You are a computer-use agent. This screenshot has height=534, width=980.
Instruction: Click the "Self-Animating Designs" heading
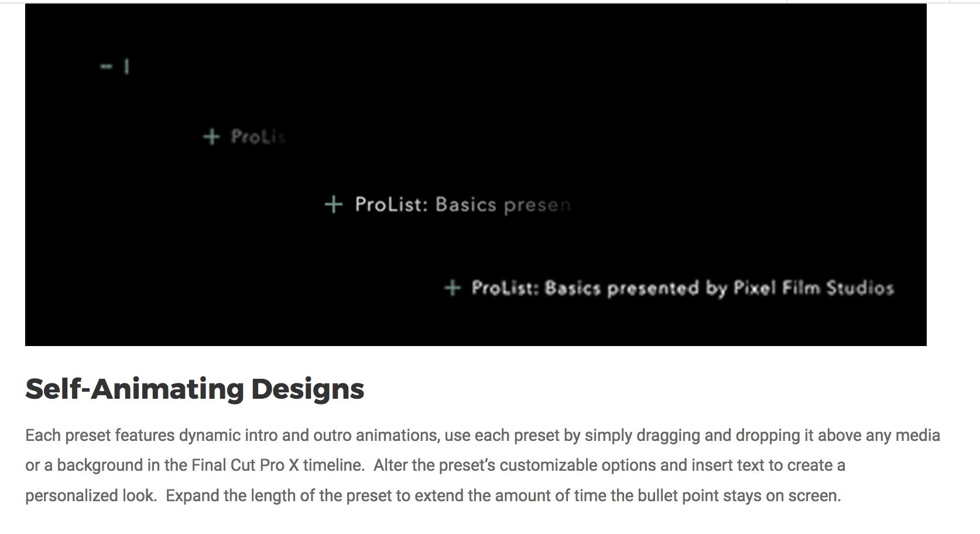(x=194, y=389)
